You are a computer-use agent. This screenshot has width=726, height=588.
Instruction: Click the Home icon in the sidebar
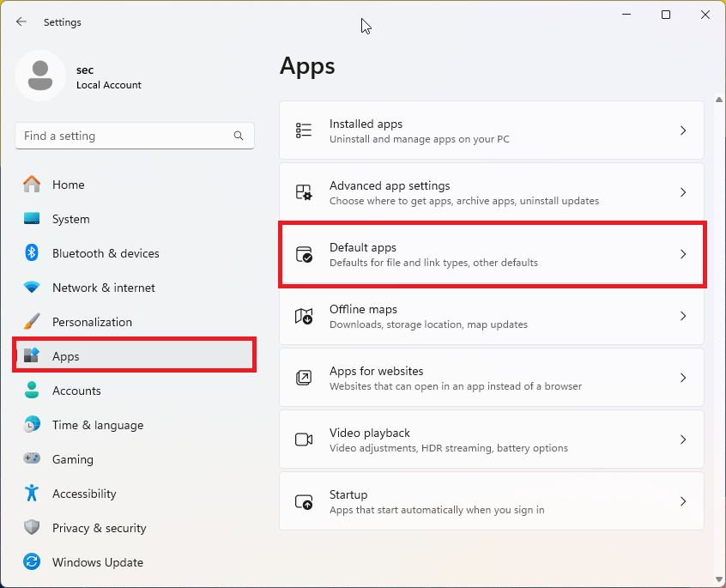37,185
